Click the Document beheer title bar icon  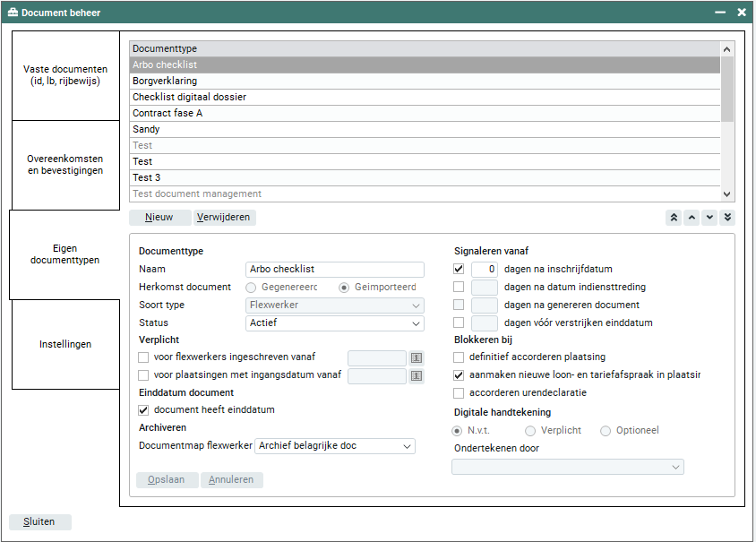[13, 13]
